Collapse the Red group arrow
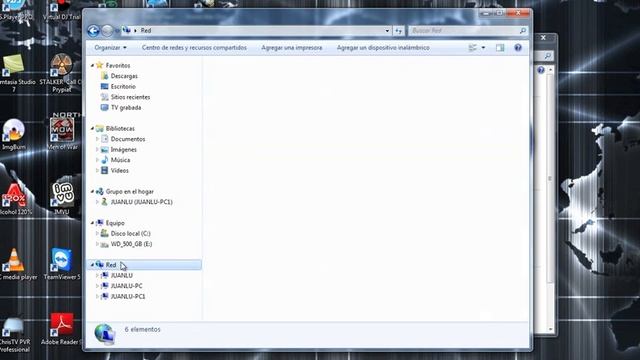 coord(92,265)
